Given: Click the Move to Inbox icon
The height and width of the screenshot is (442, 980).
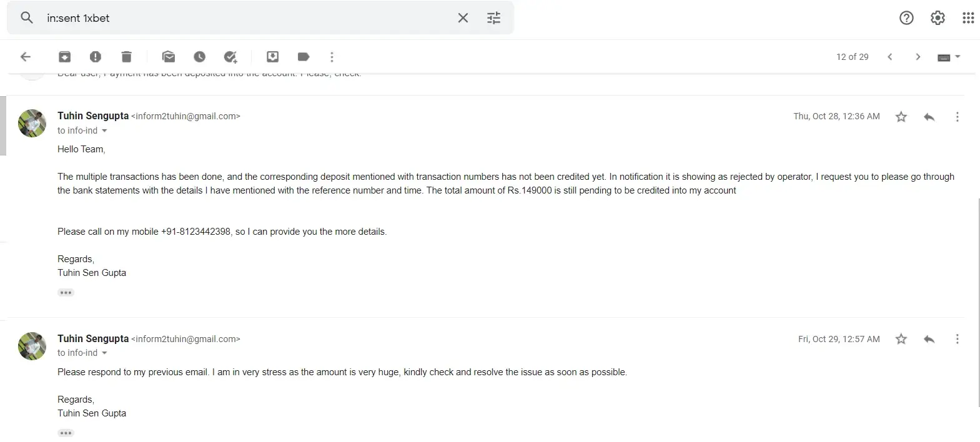Looking at the screenshot, I should pyautogui.click(x=272, y=57).
